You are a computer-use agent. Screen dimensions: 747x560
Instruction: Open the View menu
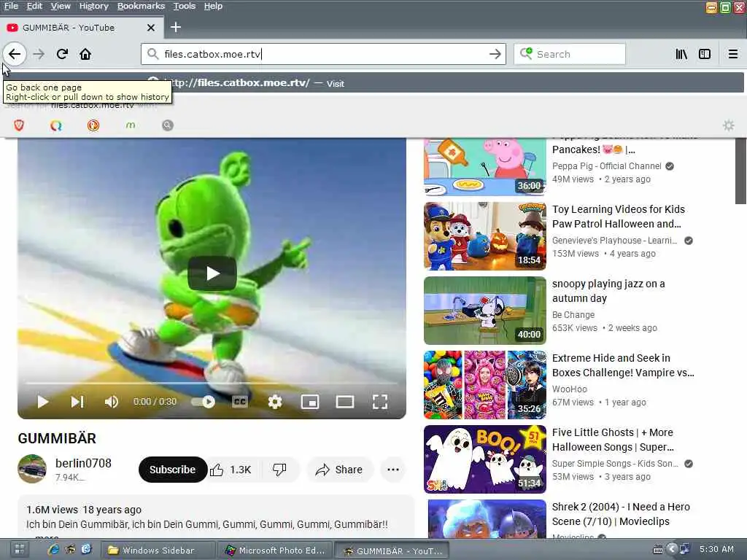point(61,6)
